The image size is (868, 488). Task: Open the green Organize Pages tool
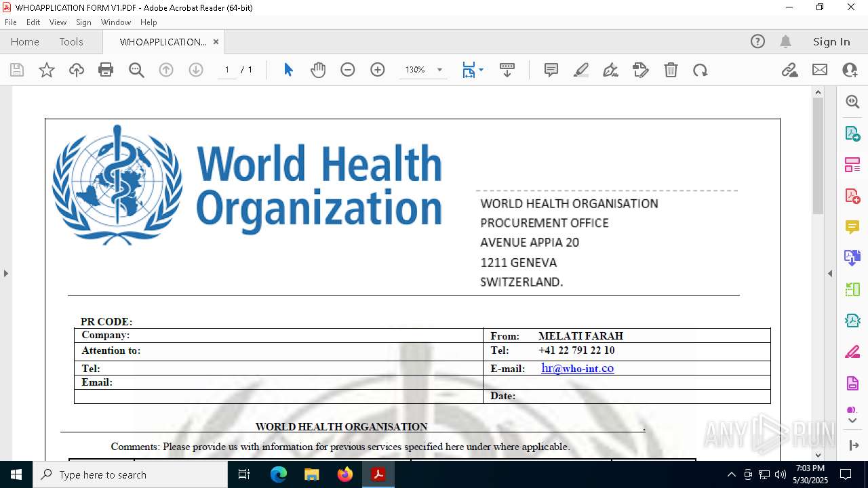click(852, 289)
